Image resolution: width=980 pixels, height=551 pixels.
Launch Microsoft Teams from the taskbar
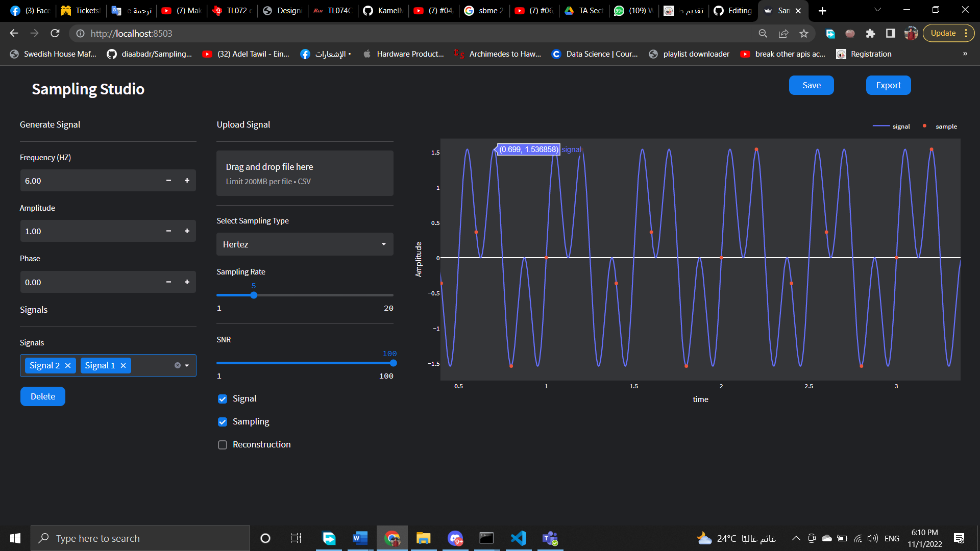(550, 538)
